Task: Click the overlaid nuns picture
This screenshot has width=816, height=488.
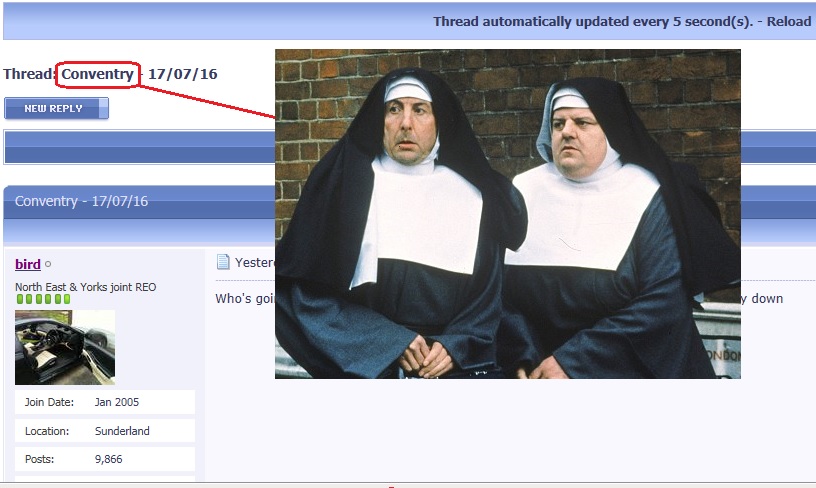Action: click(507, 214)
